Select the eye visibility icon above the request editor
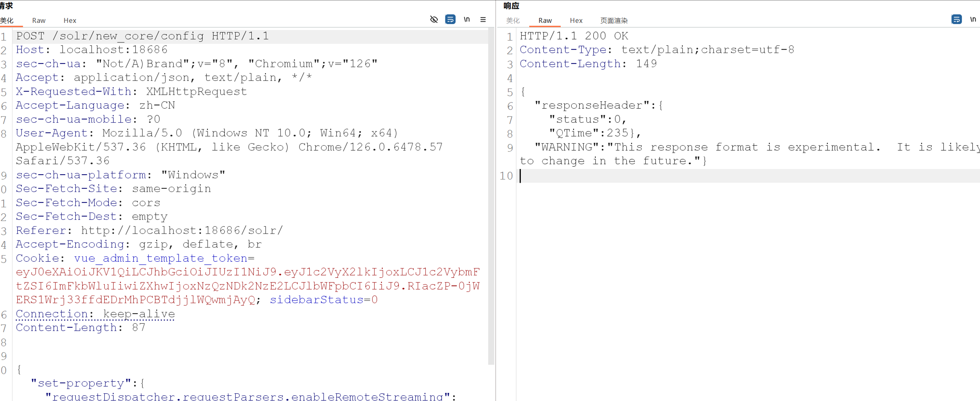980x401 pixels. 434,19
